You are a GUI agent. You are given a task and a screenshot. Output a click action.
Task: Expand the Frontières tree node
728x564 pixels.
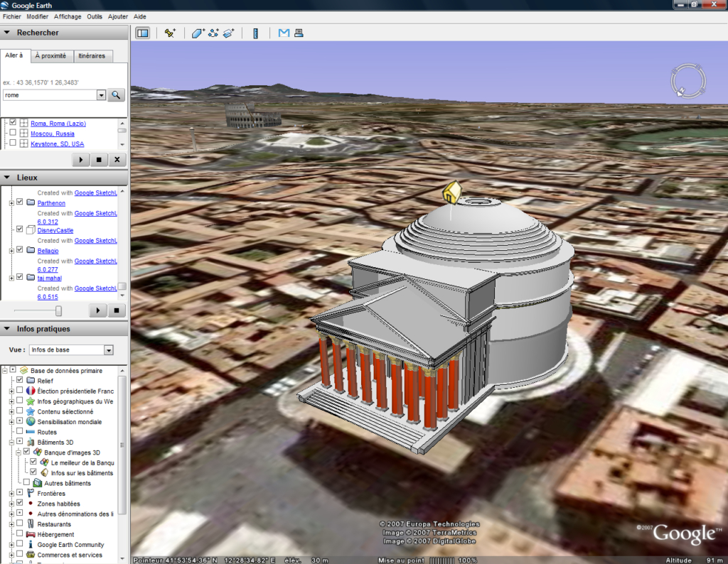pyautogui.click(x=11, y=494)
